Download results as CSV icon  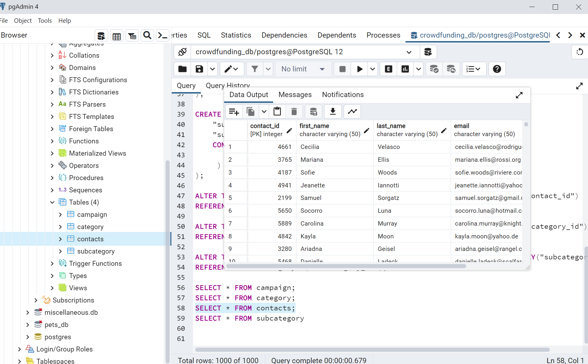click(x=333, y=112)
